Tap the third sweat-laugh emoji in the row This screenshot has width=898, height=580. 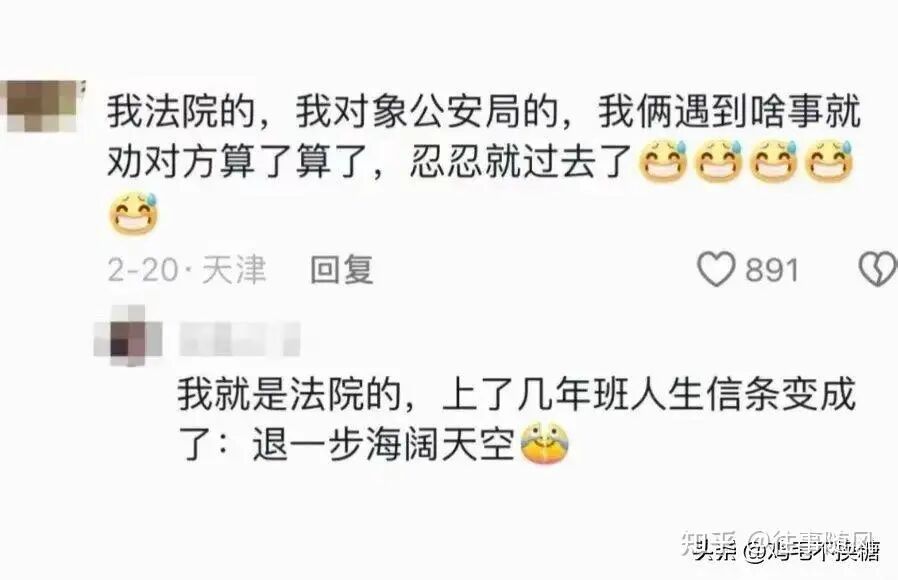(774, 161)
